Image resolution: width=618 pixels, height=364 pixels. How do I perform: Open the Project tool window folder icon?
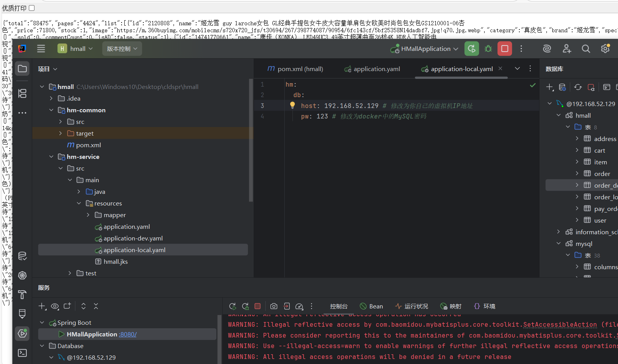click(x=23, y=69)
